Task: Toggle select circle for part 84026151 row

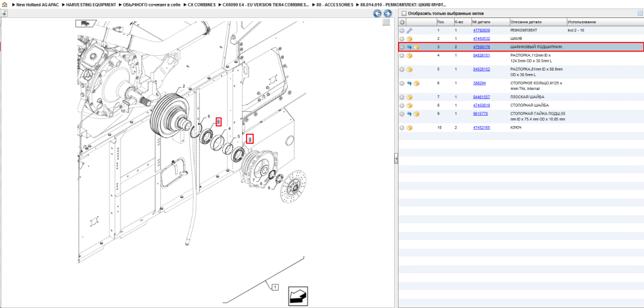Action: 402,56
